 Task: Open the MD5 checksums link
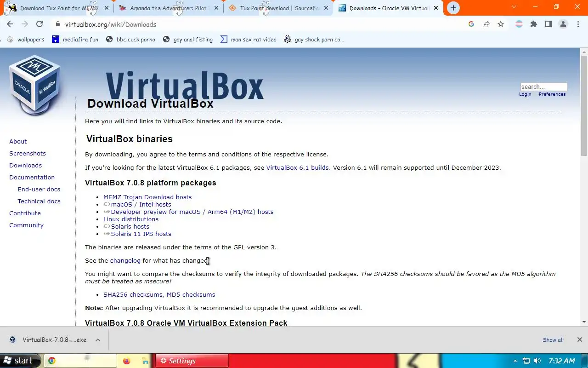[191, 294]
